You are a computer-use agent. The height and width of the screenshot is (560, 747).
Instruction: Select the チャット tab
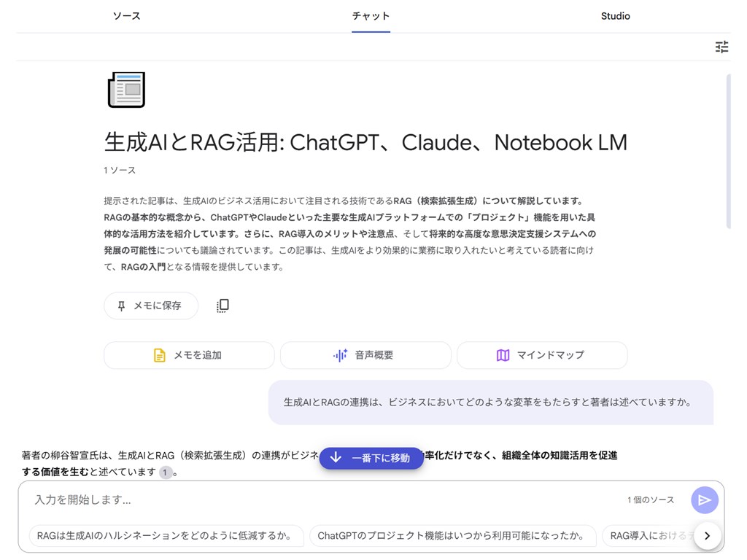371,16
